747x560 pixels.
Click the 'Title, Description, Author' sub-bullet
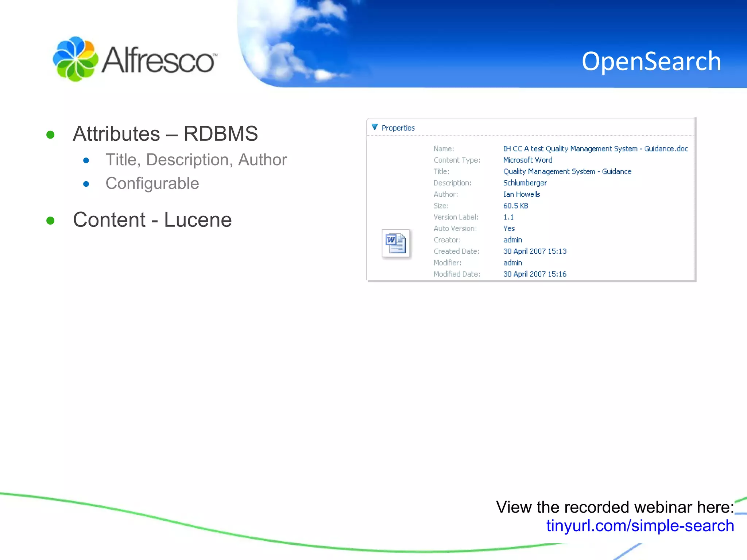click(196, 160)
